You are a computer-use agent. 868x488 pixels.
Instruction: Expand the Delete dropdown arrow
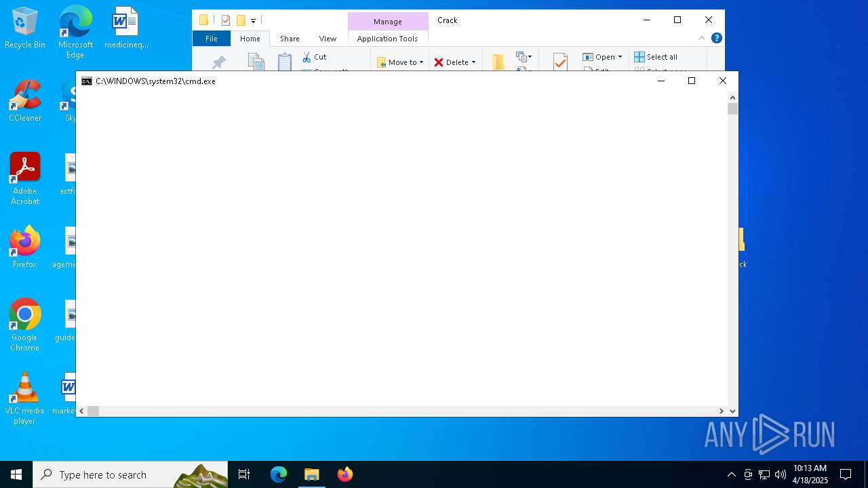[473, 62]
